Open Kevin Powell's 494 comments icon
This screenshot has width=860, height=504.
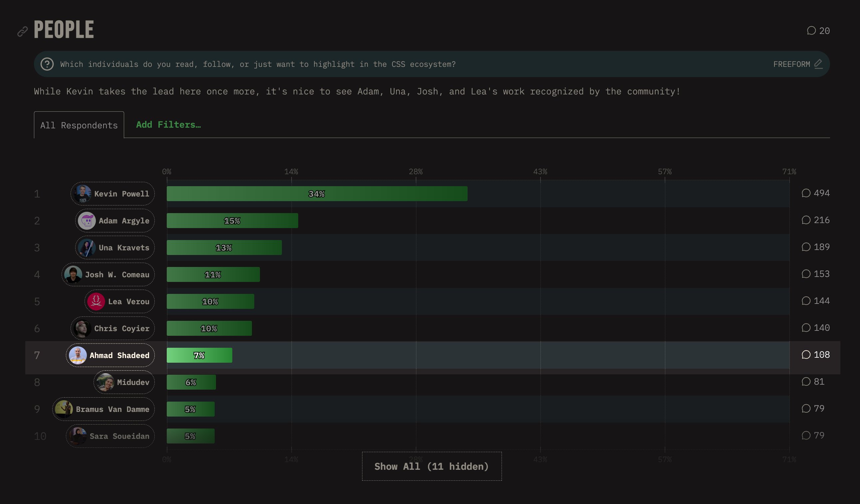pos(806,193)
